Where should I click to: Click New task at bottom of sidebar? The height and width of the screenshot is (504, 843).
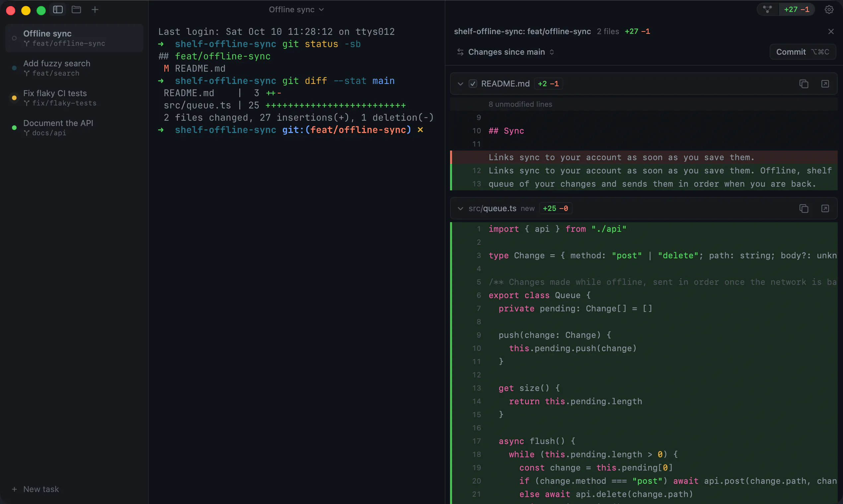coord(36,489)
